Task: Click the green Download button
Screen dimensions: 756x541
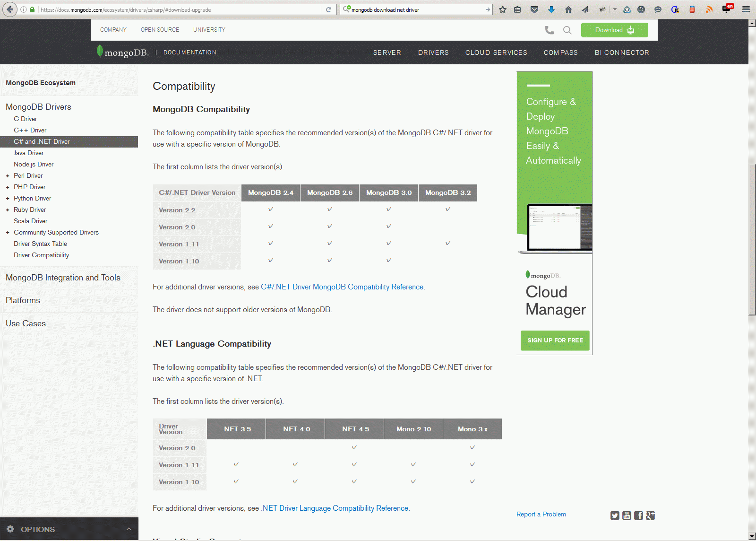Action: coord(615,30)
